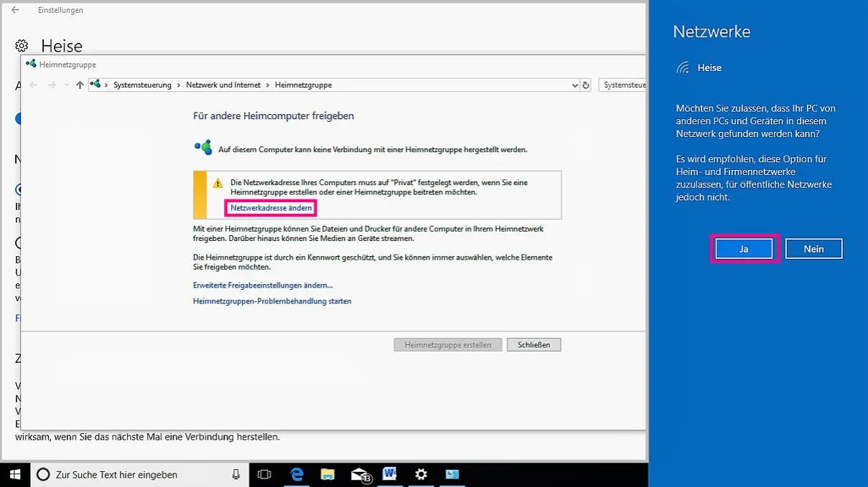Image resolution: width=868 pixels, height=487 pixels.
Task: Launch Microsoft Edge from the taskbar
Action: coord(297,474)
